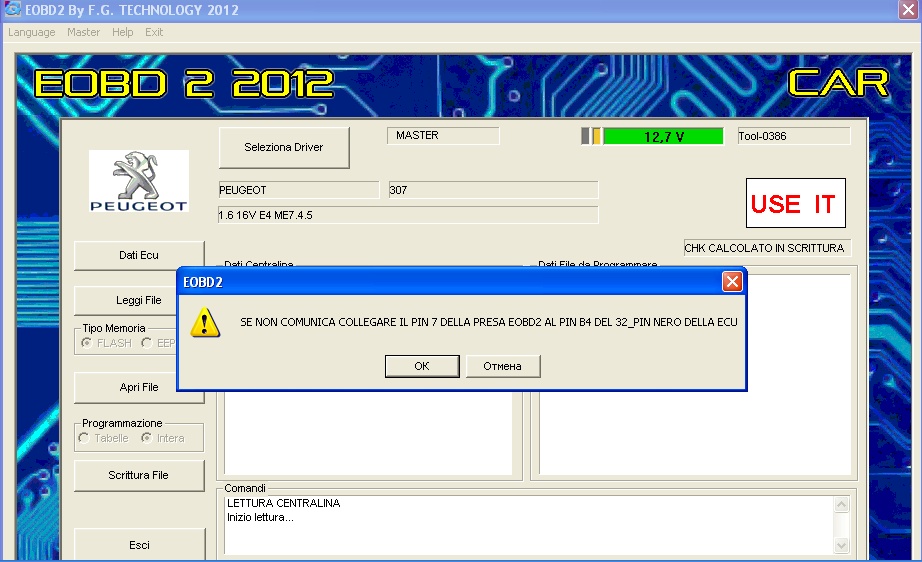
Task: Open the Master menu
Action: coord(83,32)
